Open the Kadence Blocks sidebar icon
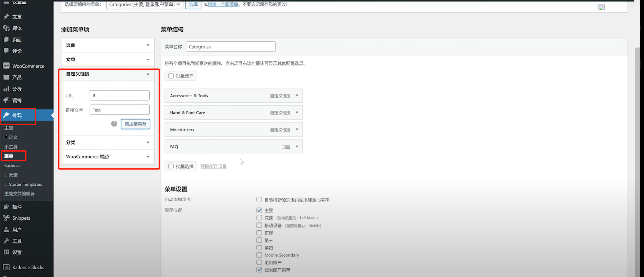Viewport: 644px width, 277px height. 6,267
